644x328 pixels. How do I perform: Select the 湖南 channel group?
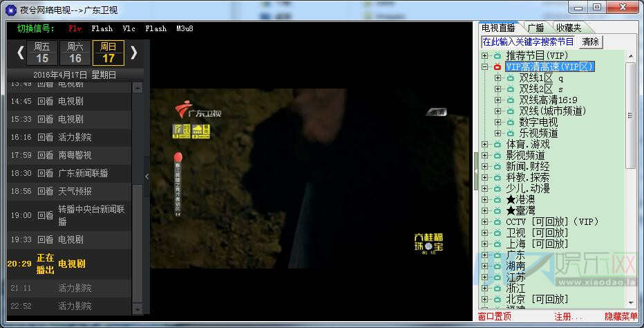pos(515,266)
